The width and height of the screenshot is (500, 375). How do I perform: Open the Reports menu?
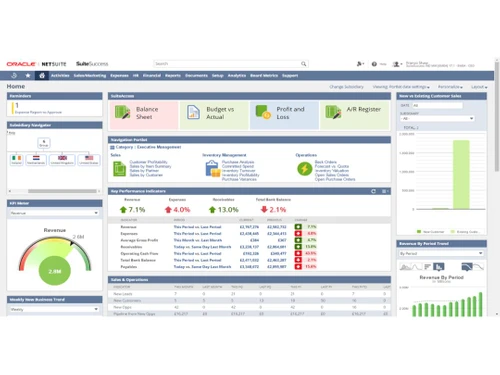(173, 76)
